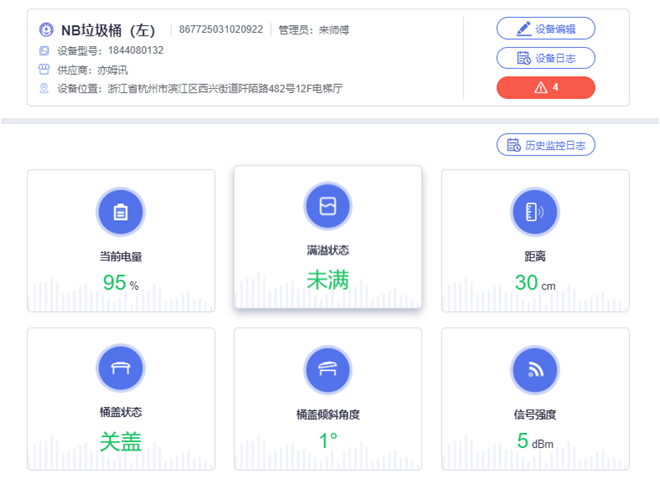View the 历史监控日志 history monitoring log

point(545,145)
